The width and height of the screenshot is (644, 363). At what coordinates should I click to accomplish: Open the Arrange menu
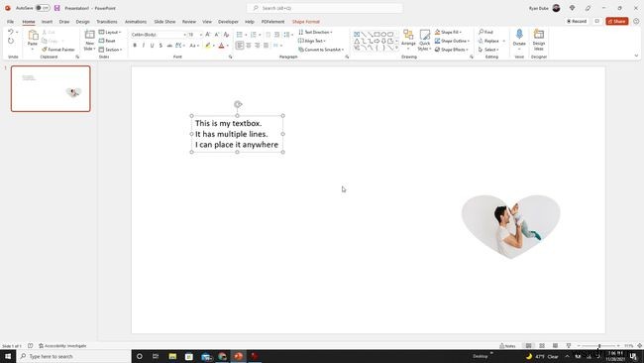pyautogui.click(x=408, y=39)
